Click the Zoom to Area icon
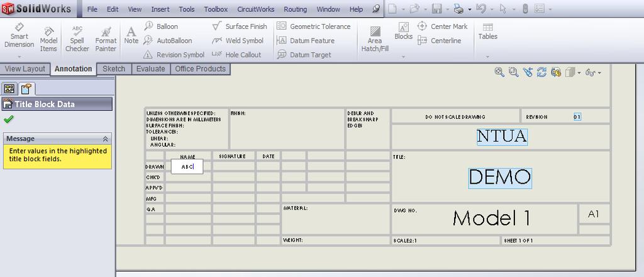Screen dimensions: 644x277 513,72
